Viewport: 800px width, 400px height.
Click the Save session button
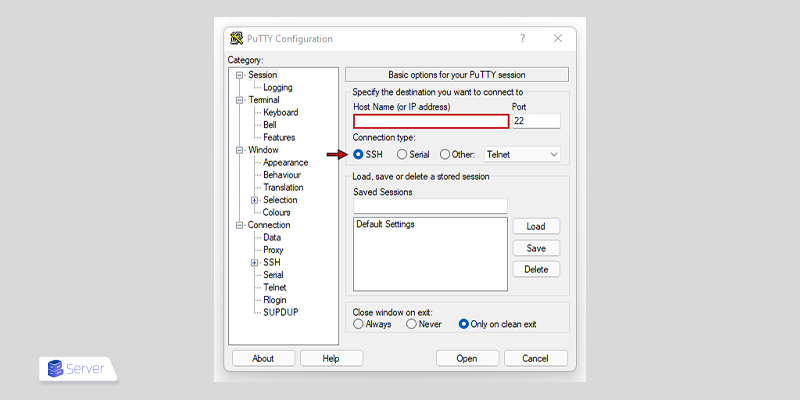[536, 248]
